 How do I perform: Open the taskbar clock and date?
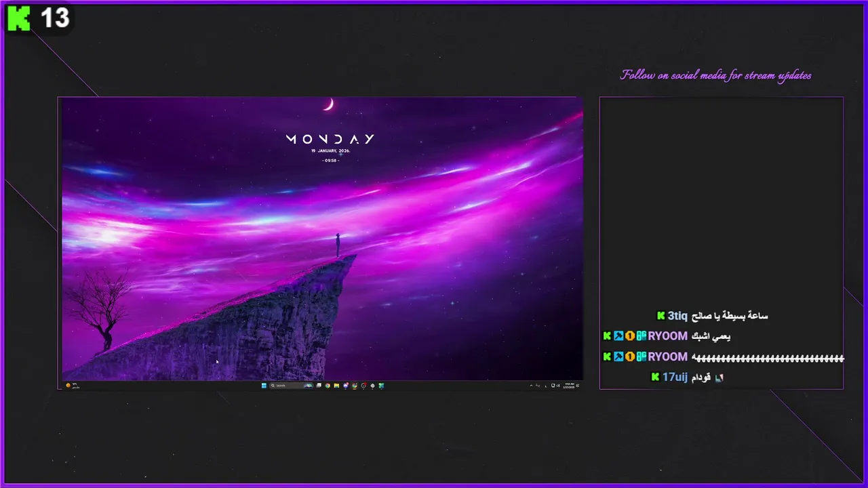569,386
